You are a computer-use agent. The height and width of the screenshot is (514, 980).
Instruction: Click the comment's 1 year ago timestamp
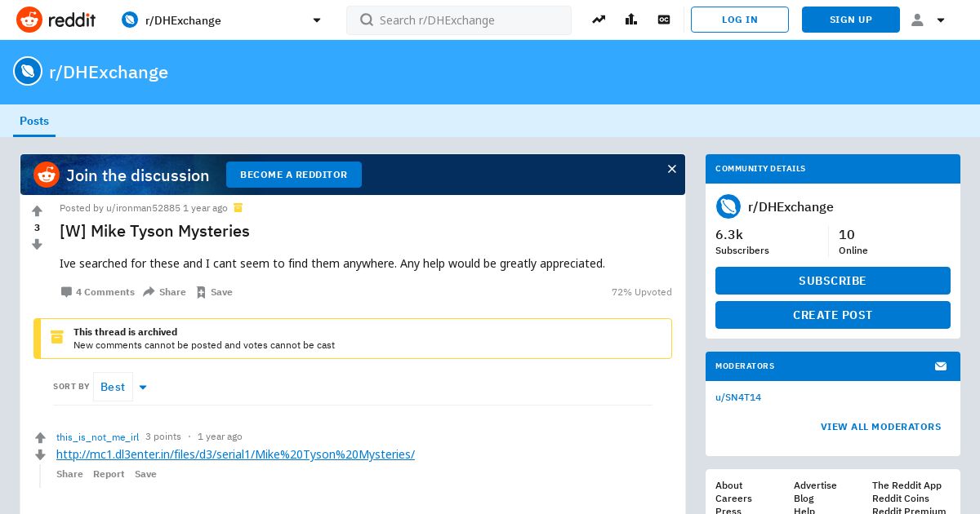[x=220, y=436]
